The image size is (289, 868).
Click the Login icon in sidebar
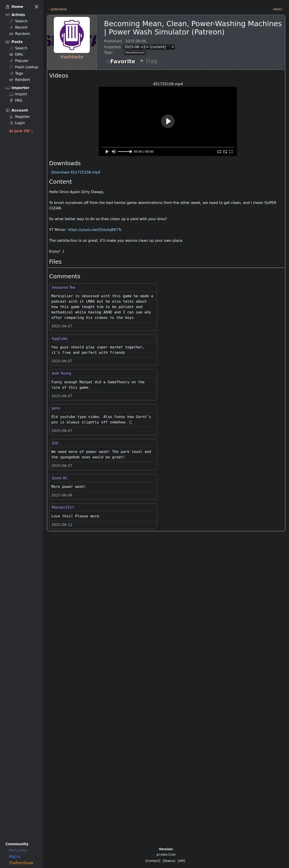11,123
